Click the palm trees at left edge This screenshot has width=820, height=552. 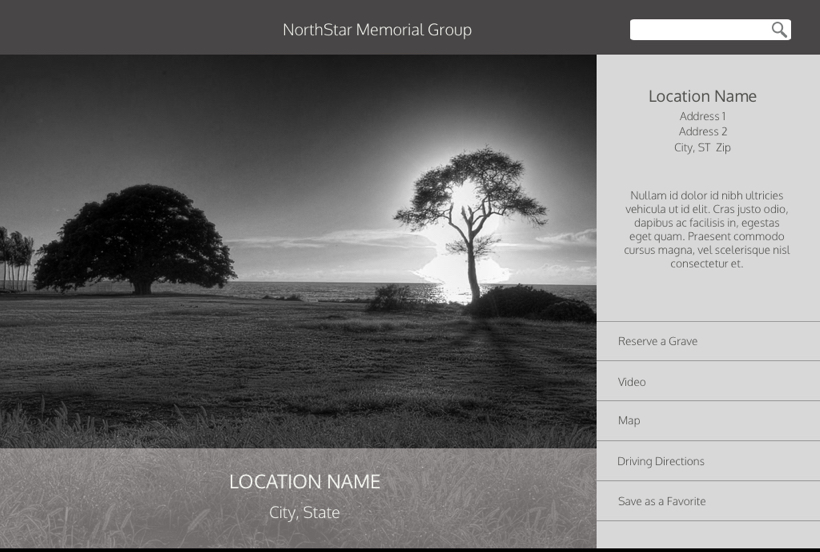coord(15,258)
